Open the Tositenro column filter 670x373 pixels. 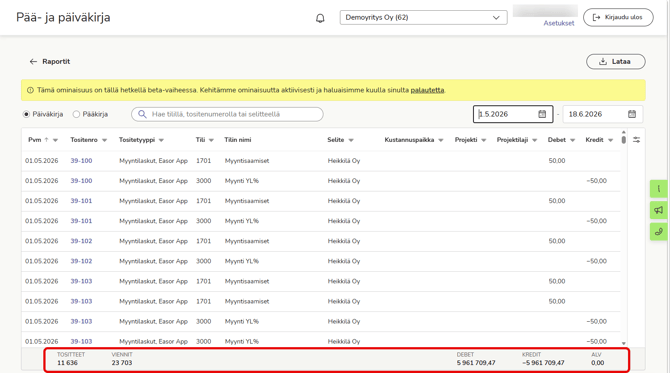pos(104,140)
